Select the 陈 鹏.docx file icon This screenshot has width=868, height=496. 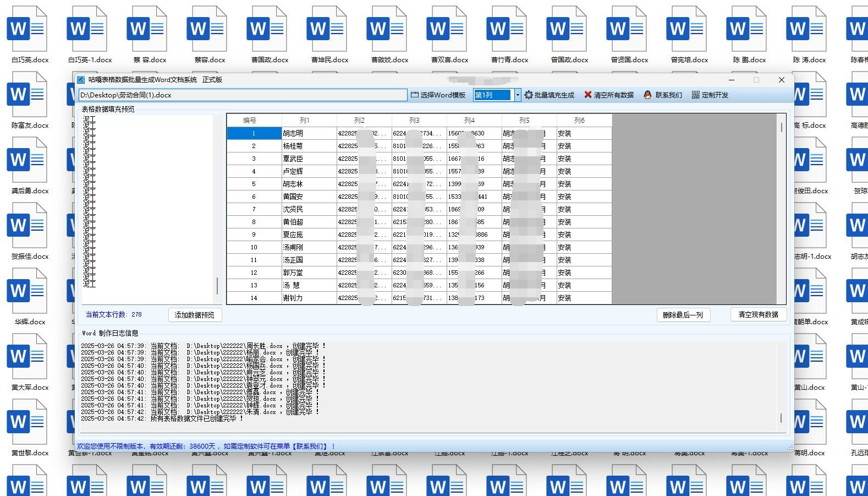coord(746,29)
